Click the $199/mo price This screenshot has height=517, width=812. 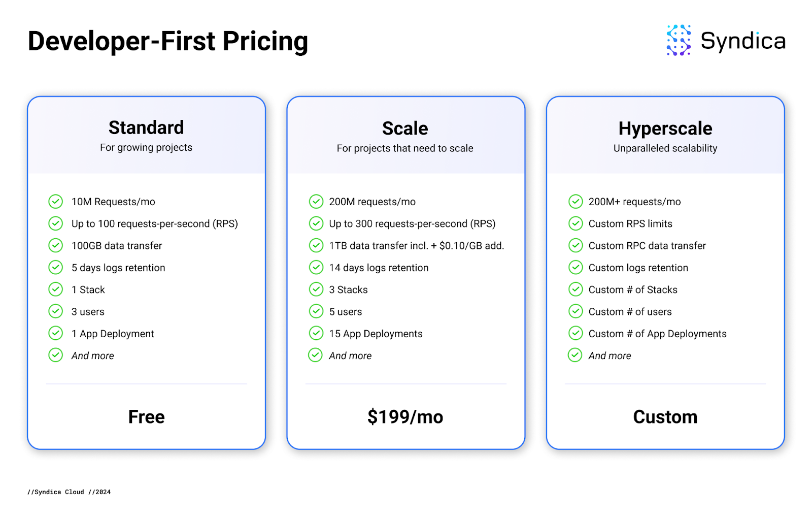[x=405, y=417]
